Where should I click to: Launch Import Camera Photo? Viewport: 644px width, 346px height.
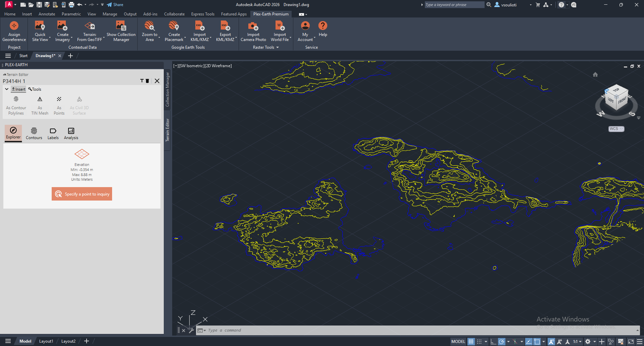click(x=253, y=31)
